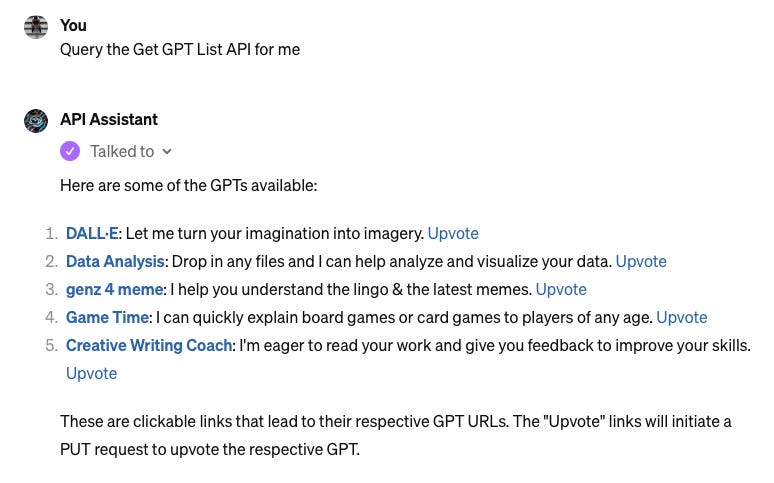Open the Creative Writing Coach link
The image size is (774, 483).
pyautogui.click(x=149, y=345)
